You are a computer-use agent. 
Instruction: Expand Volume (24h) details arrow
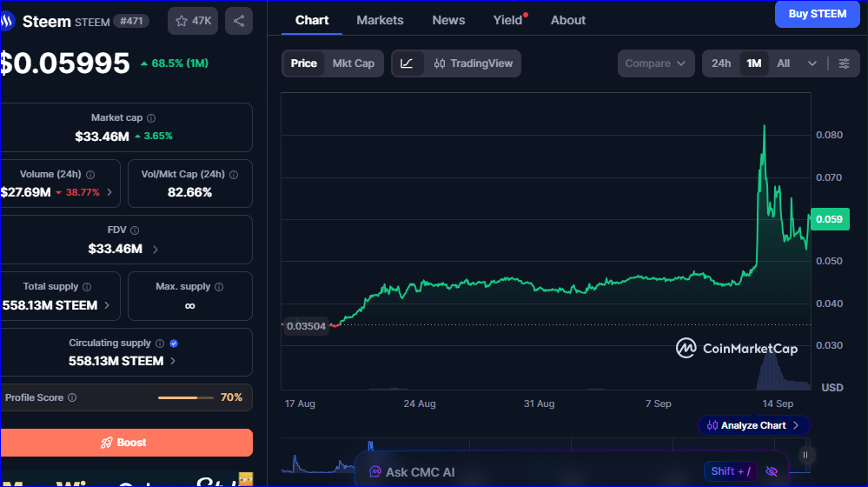click(109, 192)
